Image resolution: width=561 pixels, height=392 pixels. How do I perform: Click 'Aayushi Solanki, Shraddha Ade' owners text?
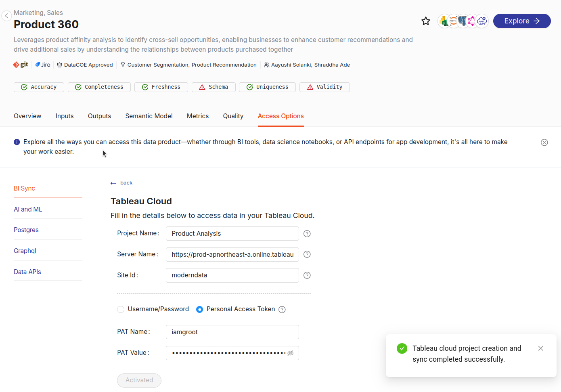[310, 65]
